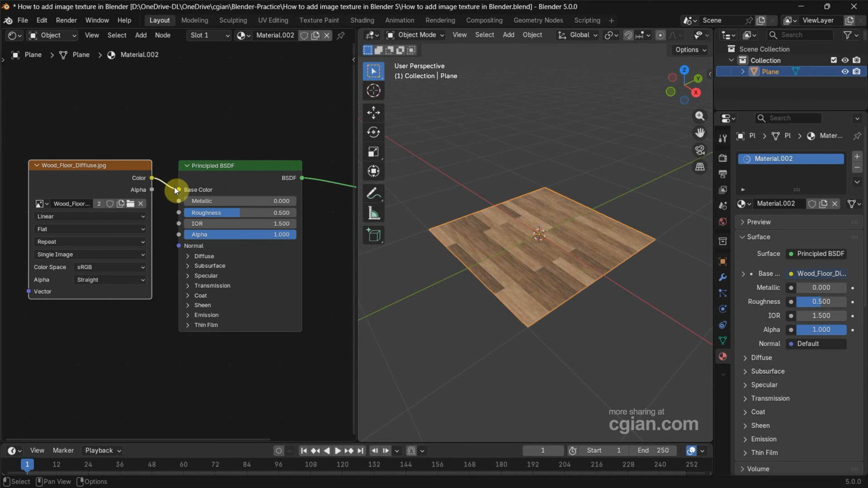Switch to the Shading workspace tab
Viewport: 868px width, 488px height.
(362, 20)
